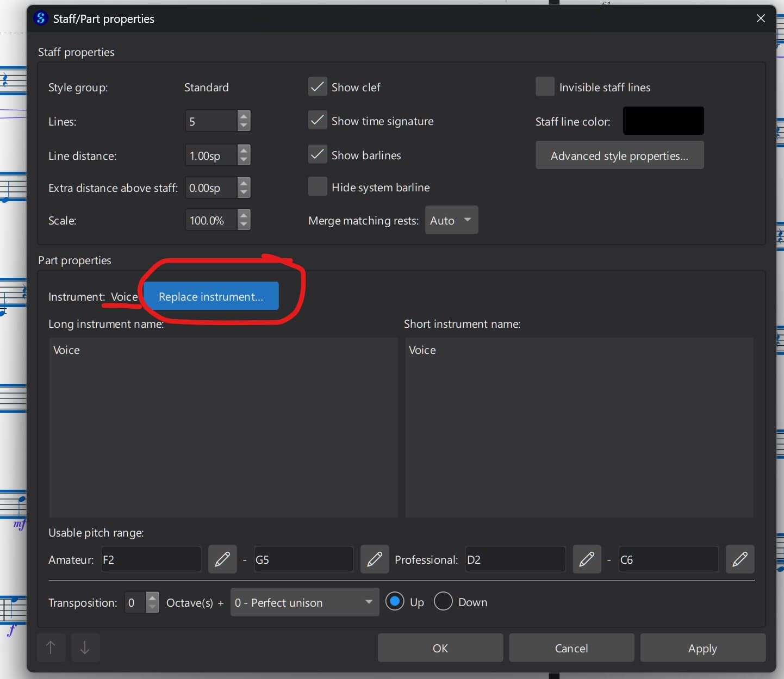Click the MuseScore logo in title bar
The width and height of the screenshot is (784, 679).
[x=41, y=18]
